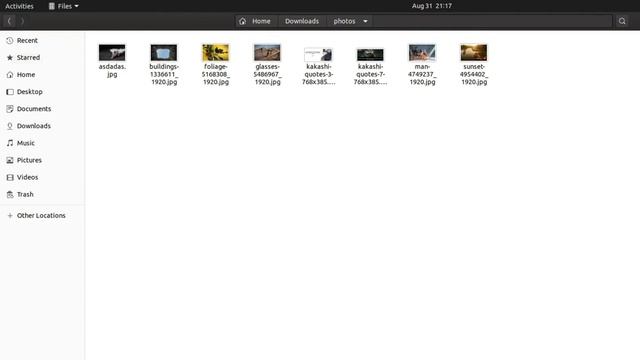Go to Downloads in the path bar
The width and height of the screenshot is (640, 360).
click(x=302, y=21)
